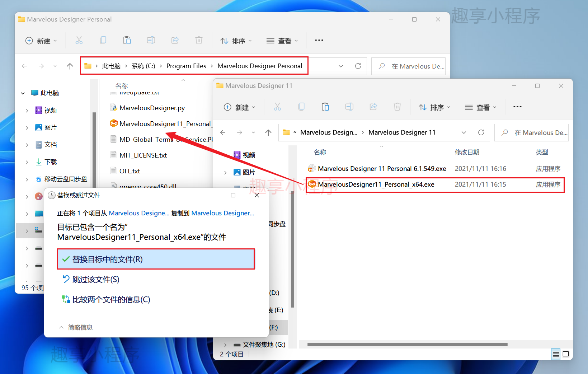
Task: Go back in Marvelous Designer 11 window
Action: pyautogui.click(x=223, y=132)
